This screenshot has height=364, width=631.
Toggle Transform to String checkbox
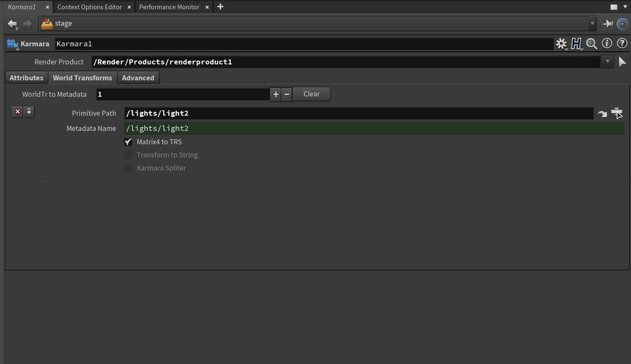[128, 155]
